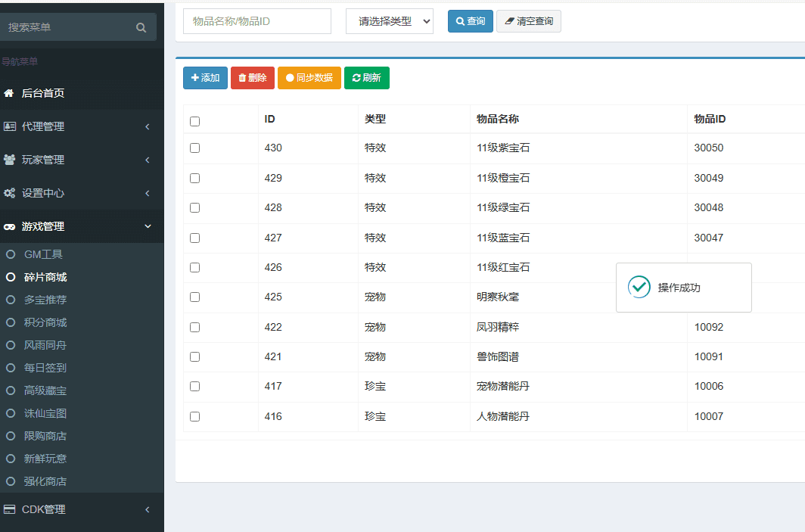
Task: Click the circle icon beside GM工具
Action: point(11,254)
